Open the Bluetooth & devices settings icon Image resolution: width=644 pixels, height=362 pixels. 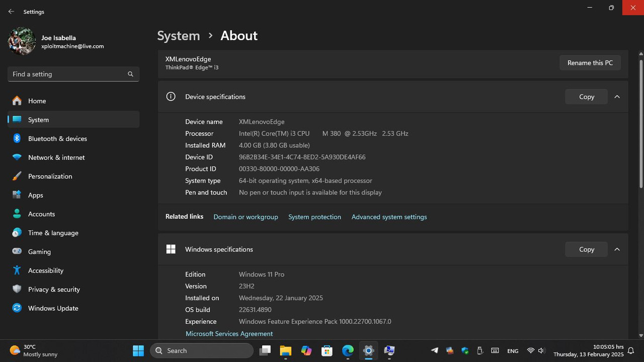pyautogui.click(x=17, y=139)
